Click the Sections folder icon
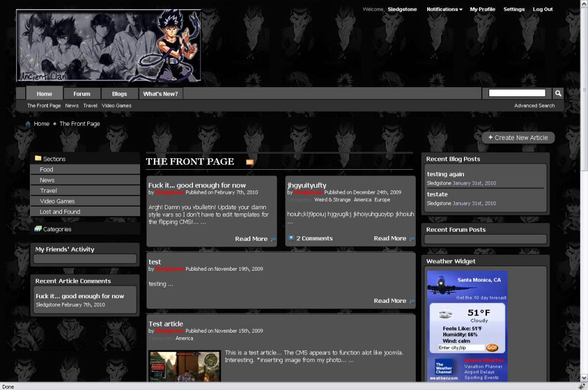This screenshot has height=390, width=588. (x=38, y=158)
